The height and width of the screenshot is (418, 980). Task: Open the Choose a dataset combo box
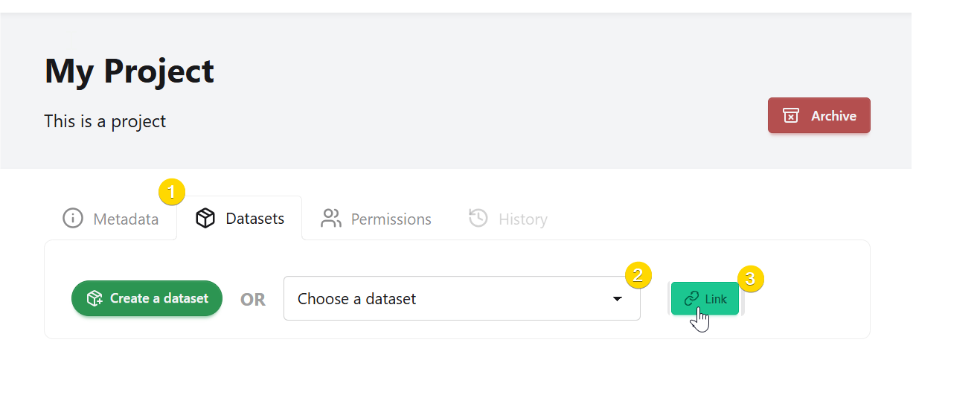coord(446,299)
